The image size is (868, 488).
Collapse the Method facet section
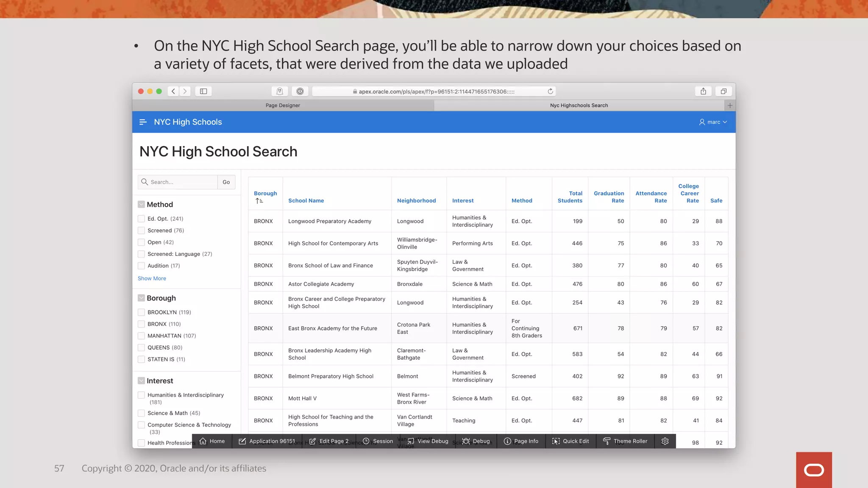[141, 205]
